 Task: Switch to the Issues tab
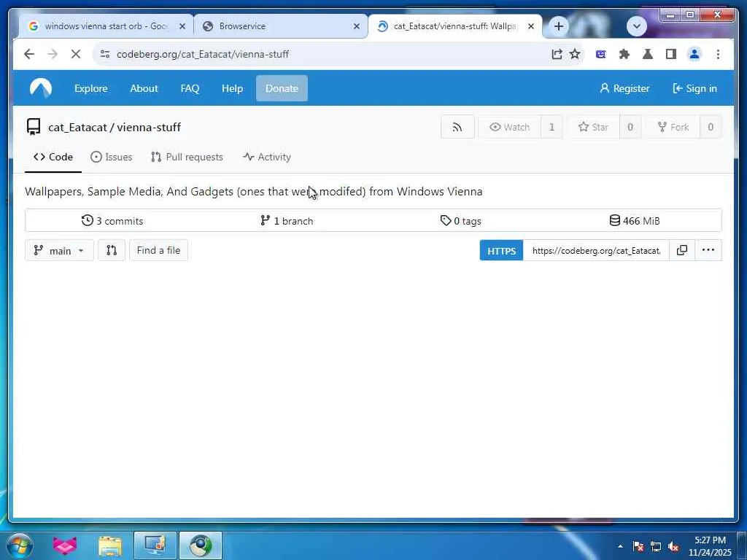[x=112, y=157]
